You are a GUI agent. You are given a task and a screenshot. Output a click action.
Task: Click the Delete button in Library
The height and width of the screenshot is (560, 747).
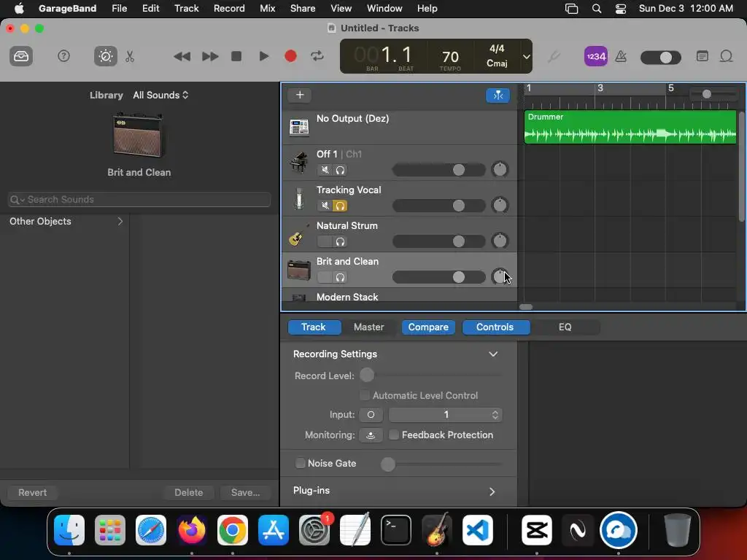189,492
